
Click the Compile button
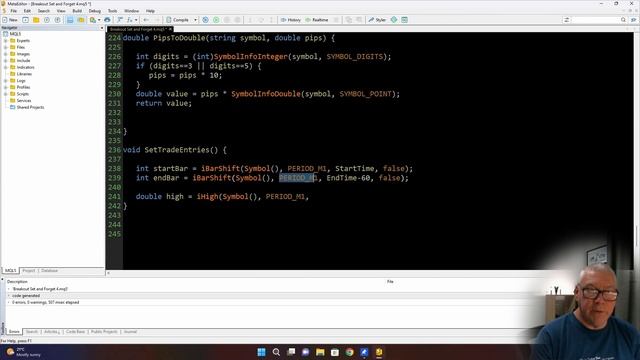[178, 20]
